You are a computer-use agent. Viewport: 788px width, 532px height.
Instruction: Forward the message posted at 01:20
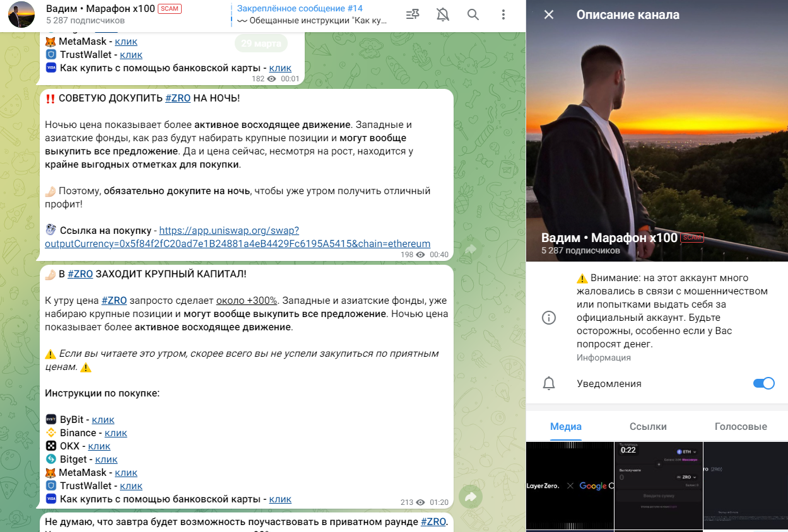[470, 497]
